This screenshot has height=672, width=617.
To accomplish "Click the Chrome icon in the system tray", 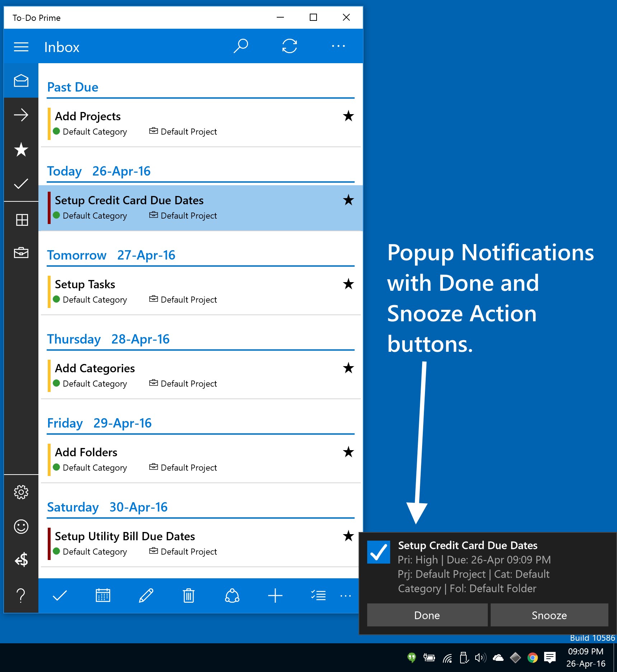I will (533, 658).
